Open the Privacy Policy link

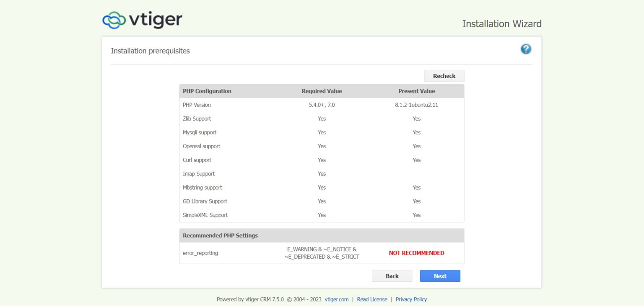(411, 299)
